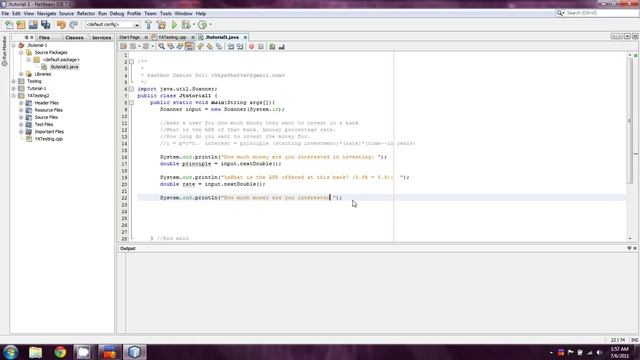Click editor Uncomment icon
This screenshot has width=640, height=360.
pyautogui.click(x=282, y=47)
